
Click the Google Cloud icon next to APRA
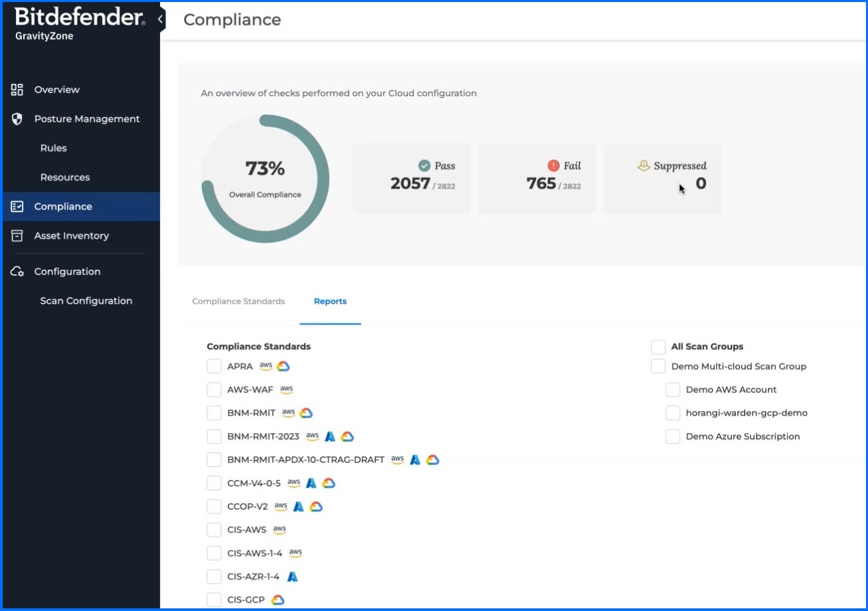[283, 366]
